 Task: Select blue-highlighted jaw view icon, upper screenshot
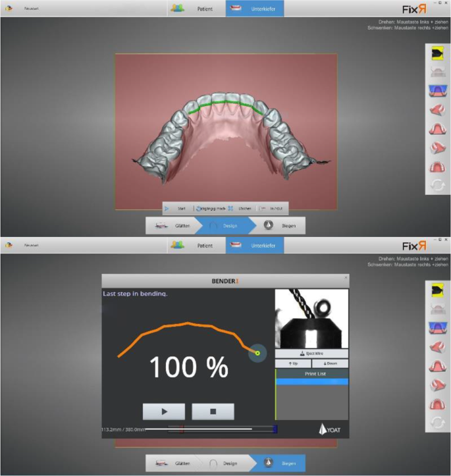[x=437, y=91]
